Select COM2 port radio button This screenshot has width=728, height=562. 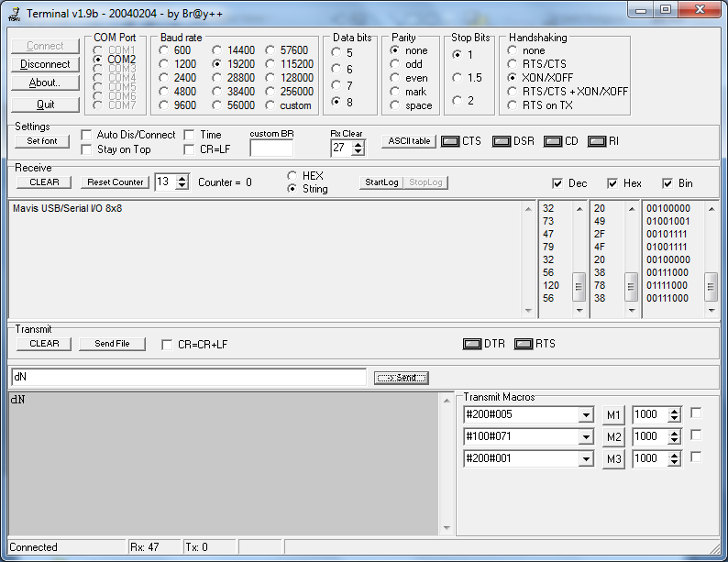coord(97,60)
